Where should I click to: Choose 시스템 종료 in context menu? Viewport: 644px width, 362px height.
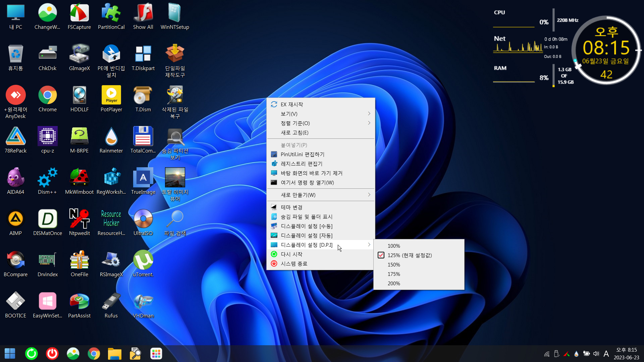pos(321,263)
